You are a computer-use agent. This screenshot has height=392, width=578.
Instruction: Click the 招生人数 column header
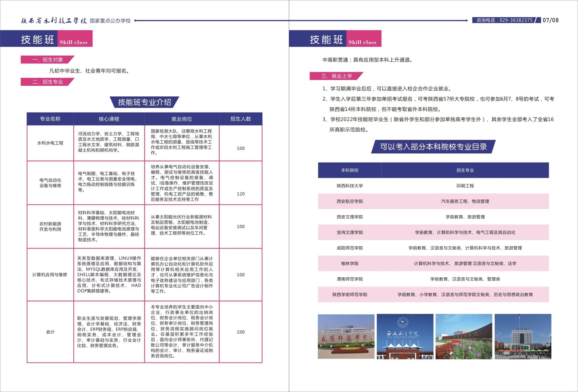pos(241,119)
